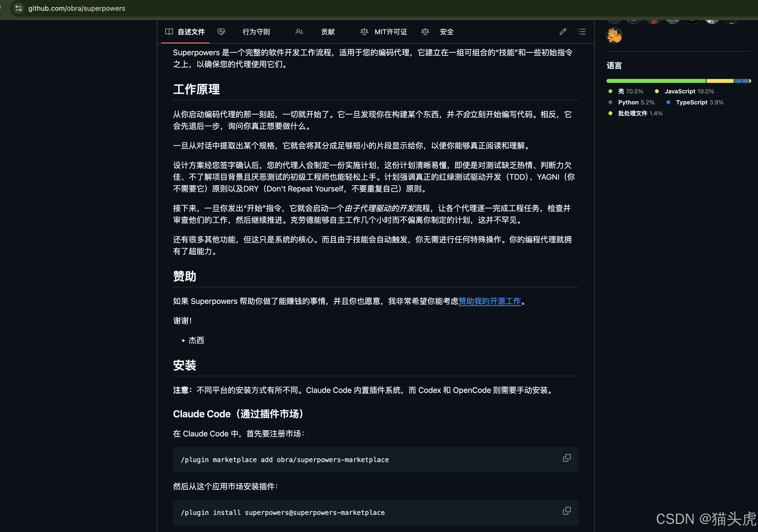Open the README outline icon

(x=582, y=32)
